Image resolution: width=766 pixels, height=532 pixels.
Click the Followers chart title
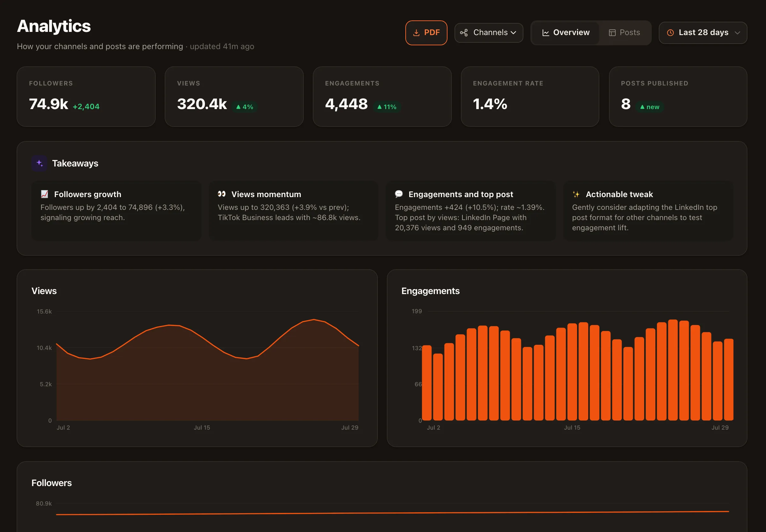[51, 483]
